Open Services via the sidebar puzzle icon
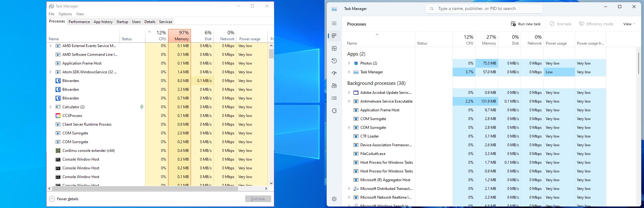644x208 pixels. tap(334, 111)
